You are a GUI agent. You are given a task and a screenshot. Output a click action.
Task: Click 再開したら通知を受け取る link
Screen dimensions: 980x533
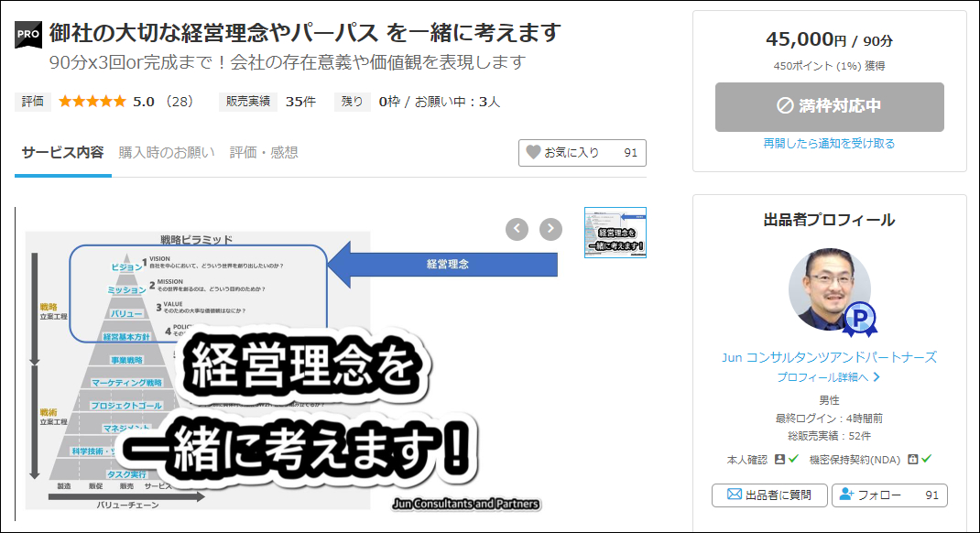[829, 144]
